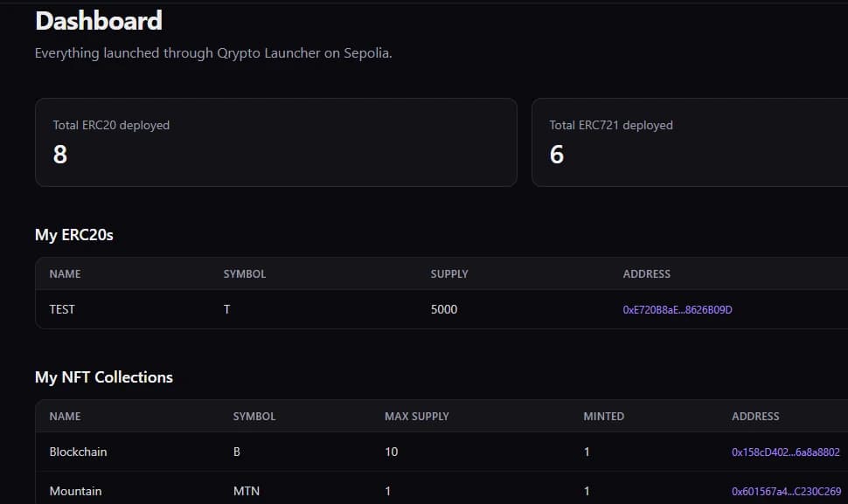Screen dimensions: 848x504
Task: Click the ADDRESS header in ERC20 table
Action: click(646, 274)
